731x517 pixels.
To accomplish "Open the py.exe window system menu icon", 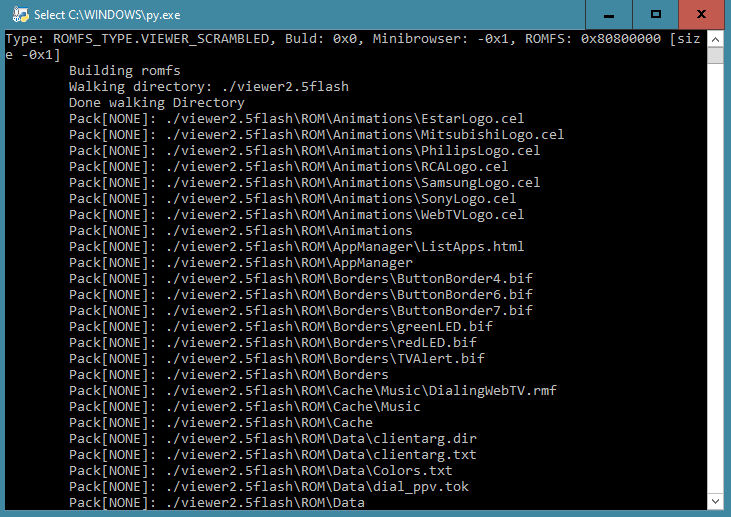I will coord(20,14).
